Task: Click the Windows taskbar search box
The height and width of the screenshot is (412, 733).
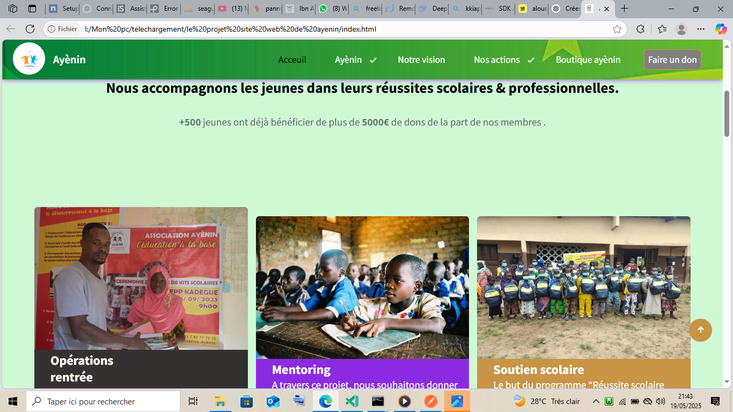Action: [x=103, y=401]
